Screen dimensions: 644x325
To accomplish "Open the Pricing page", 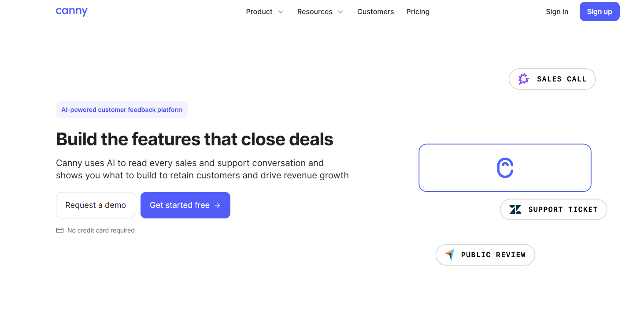I will [418, 12].
